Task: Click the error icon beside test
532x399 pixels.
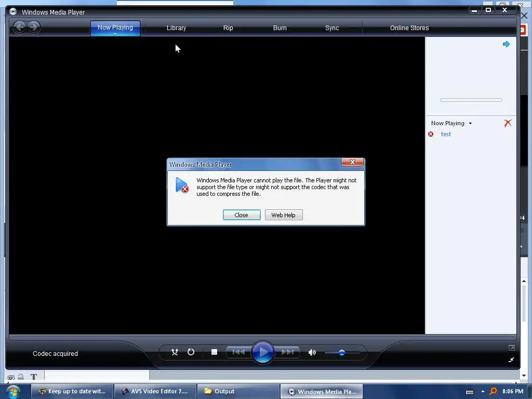Action: click(431, 134)
